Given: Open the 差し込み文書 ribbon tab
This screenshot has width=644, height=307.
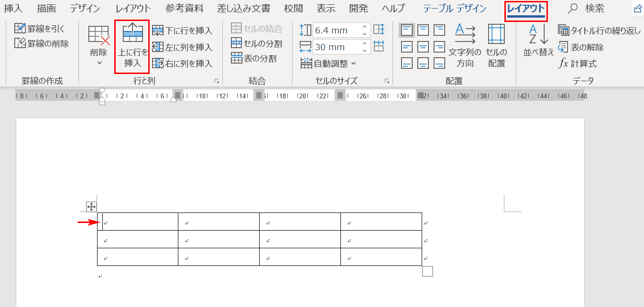Looking at the screenshot, I should pyautogui.click(x=243, y=8).
